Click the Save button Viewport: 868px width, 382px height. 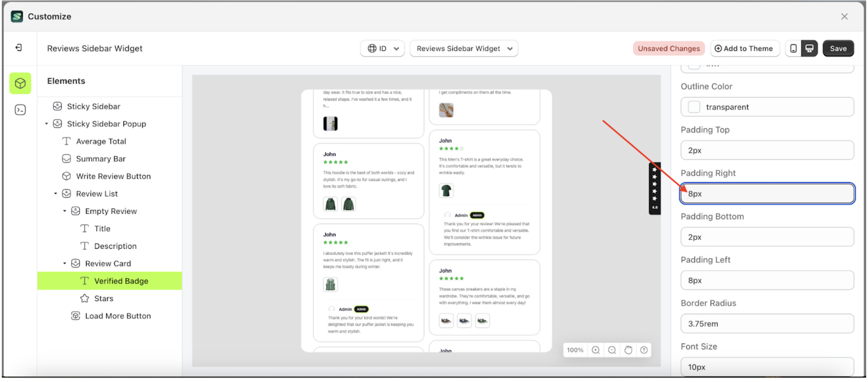tap(838, 48)
